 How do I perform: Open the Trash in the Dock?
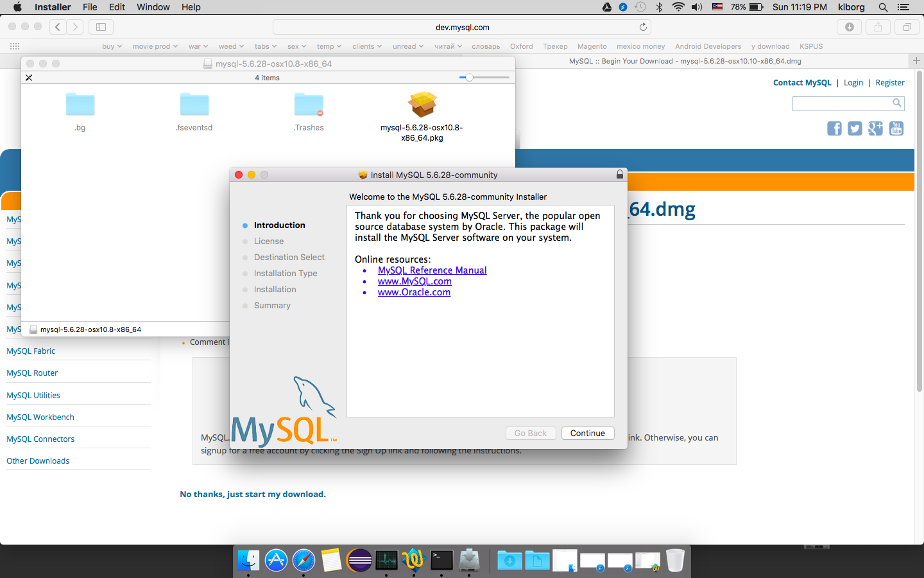pos(675,560)
